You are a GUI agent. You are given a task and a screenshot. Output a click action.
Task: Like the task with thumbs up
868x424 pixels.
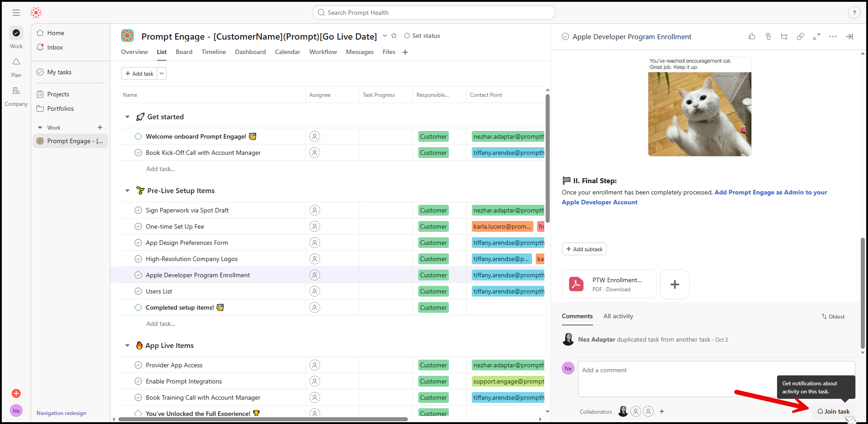pos(752,36)
